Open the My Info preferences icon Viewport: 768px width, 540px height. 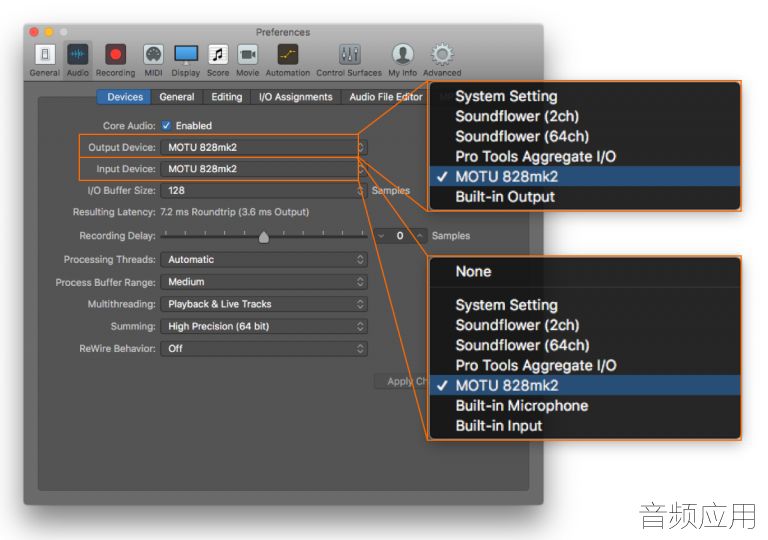(x=403, y=55)
